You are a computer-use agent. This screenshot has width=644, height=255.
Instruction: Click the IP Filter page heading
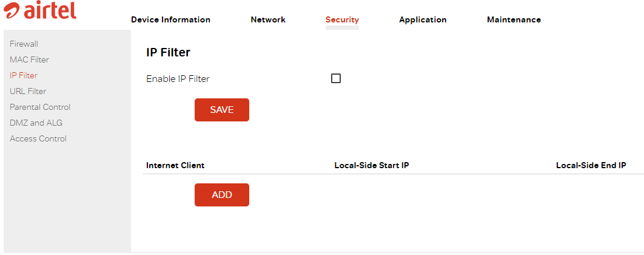click(x=169, y=53)
